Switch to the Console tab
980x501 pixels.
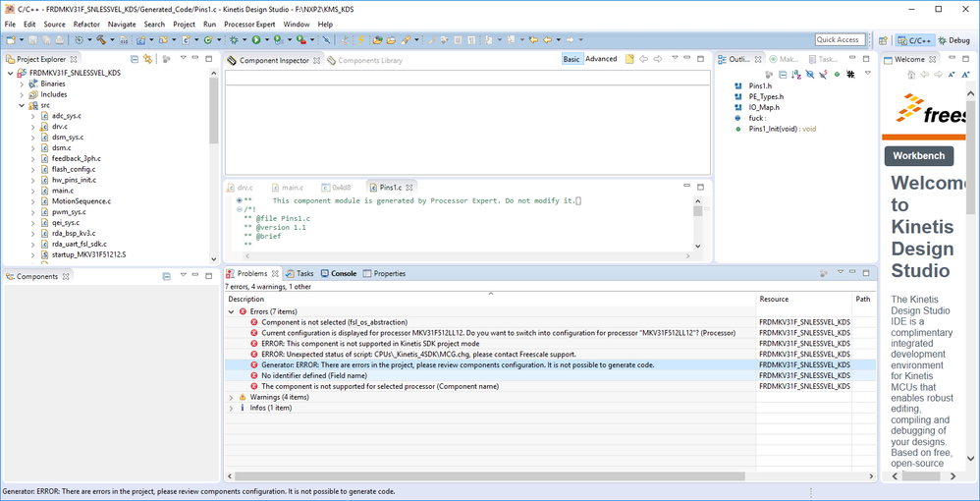click(338, 273)
